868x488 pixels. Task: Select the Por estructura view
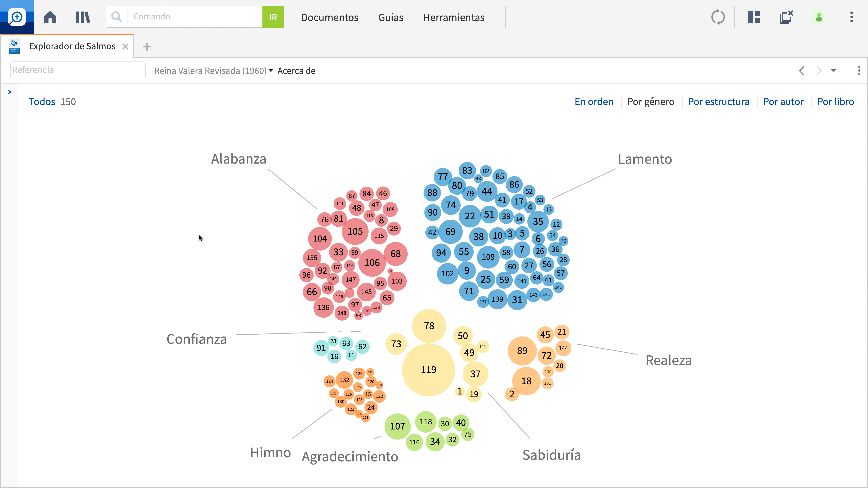pos(718,101)
